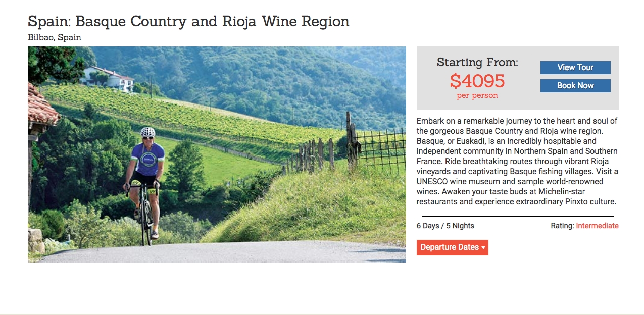Image resolution: width=644 pixels, height=315 pixels.
Task: Click the Book Now button
Action: pyautogui.click(x=575, y=86)
